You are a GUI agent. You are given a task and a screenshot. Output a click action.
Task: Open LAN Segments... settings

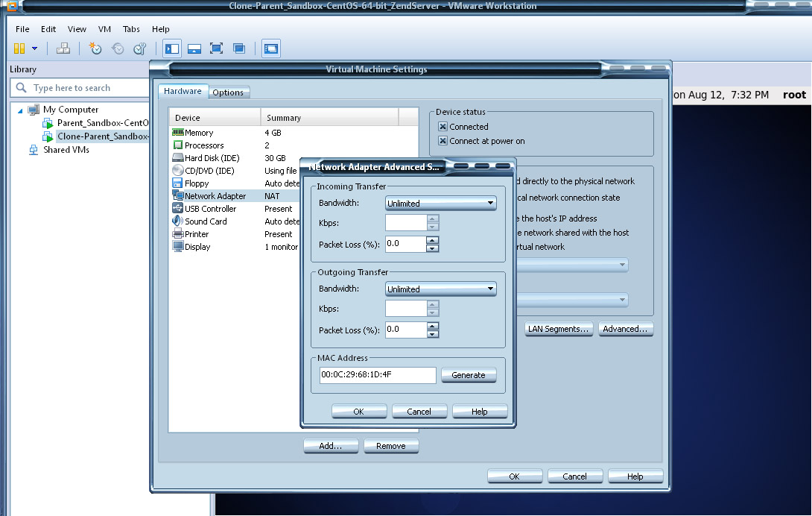[x=558, y=329]
